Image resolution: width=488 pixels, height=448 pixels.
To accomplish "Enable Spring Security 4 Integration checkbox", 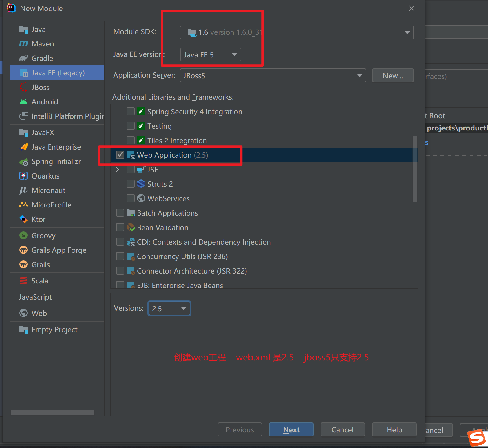I will point(131,112).
